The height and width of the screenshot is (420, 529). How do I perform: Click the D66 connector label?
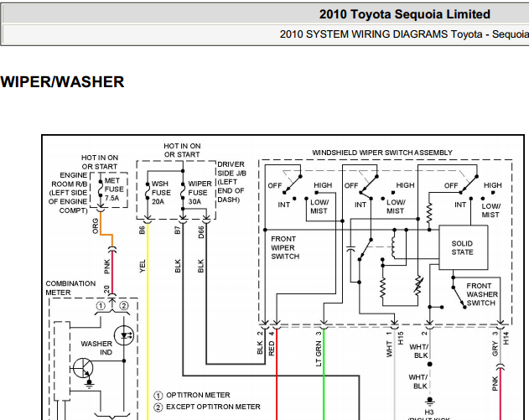pos(201,232)
